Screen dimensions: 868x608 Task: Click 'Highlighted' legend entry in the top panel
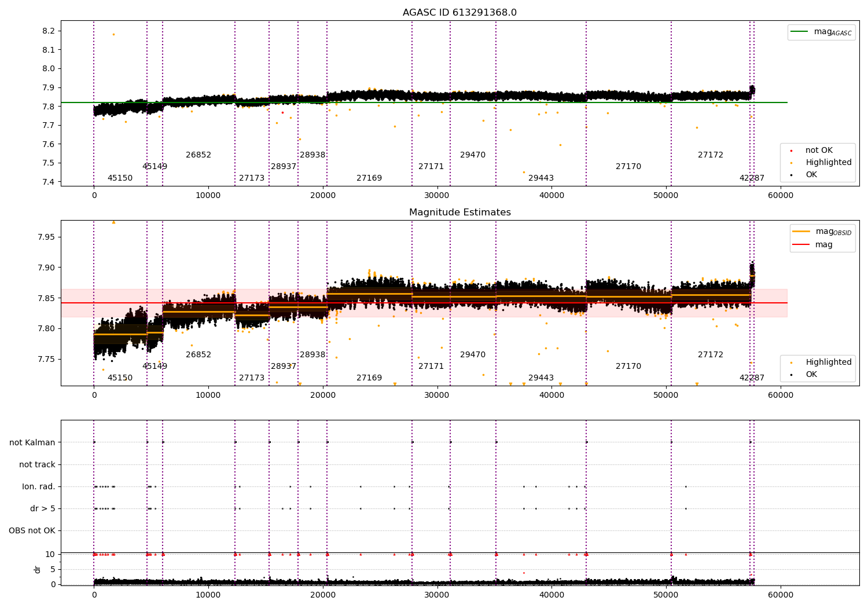coord(820,163)
